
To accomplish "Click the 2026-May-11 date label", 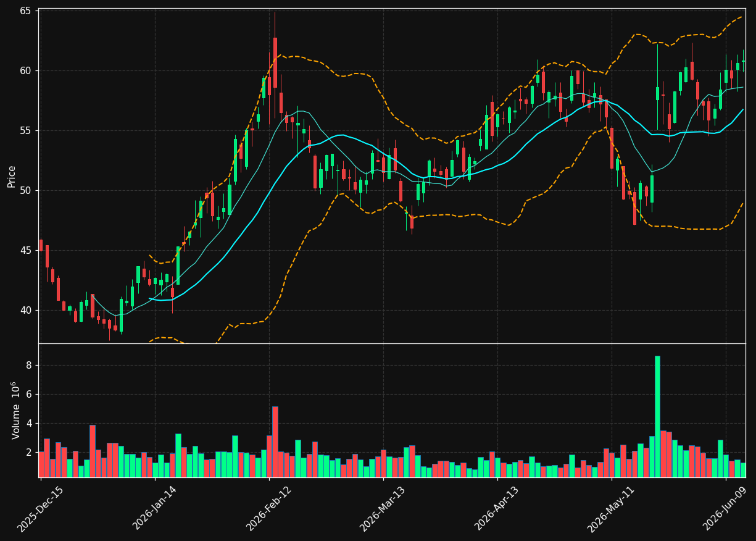I will 612,508.
